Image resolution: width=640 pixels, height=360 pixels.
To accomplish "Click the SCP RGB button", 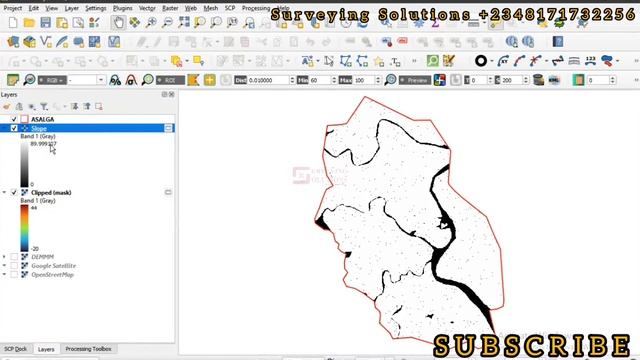I will (x=52, y=80).
